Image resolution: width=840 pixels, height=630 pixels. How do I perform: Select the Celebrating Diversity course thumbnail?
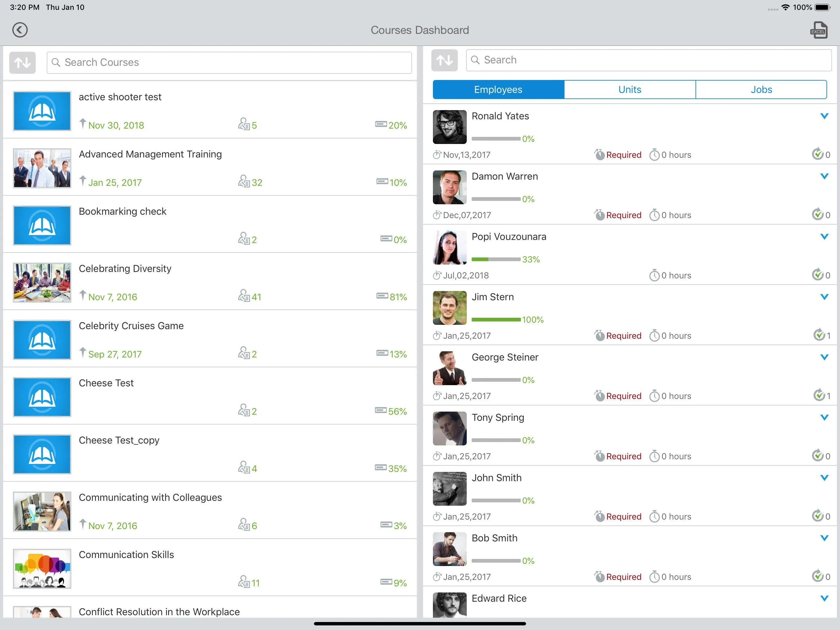coord(42,282)
